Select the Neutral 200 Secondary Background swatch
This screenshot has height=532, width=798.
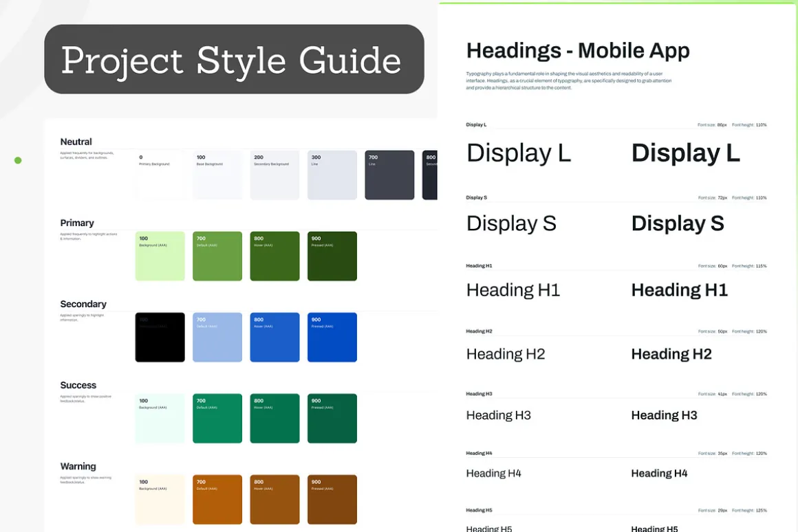tap(274, 175)
